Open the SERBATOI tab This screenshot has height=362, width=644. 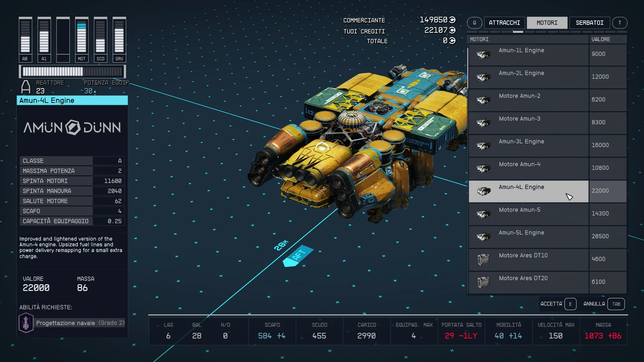[x=590, y=23]
